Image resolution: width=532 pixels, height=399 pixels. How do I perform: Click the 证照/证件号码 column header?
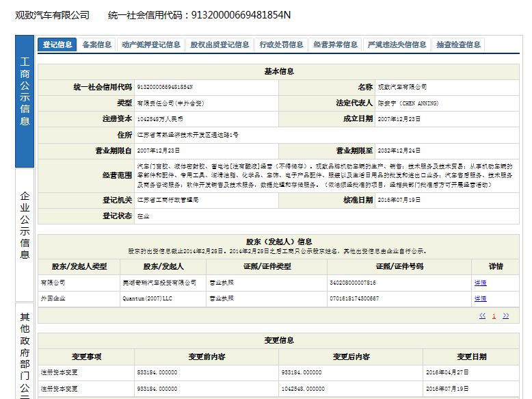coord(399,266)
